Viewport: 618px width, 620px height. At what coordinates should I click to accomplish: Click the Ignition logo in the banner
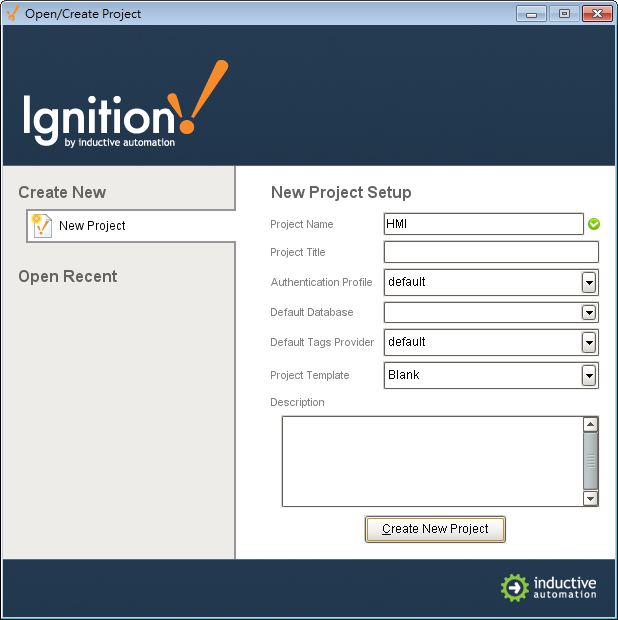pos(126,104)
